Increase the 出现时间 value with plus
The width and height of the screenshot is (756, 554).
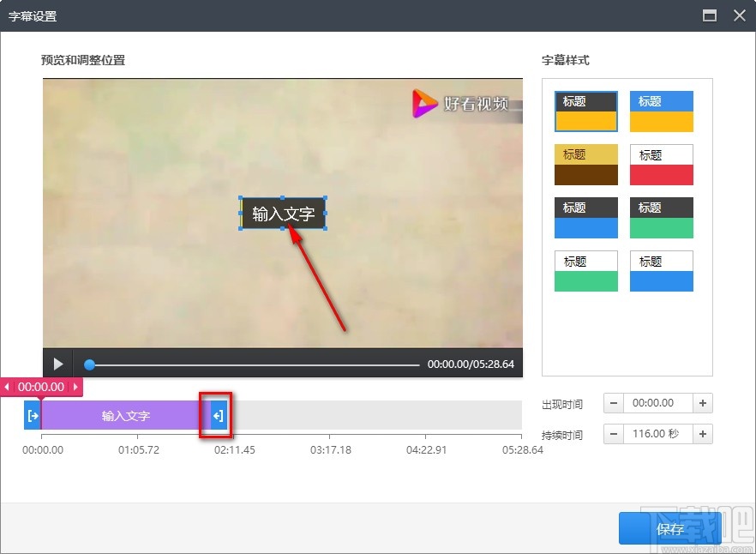(x=703, y=403)
